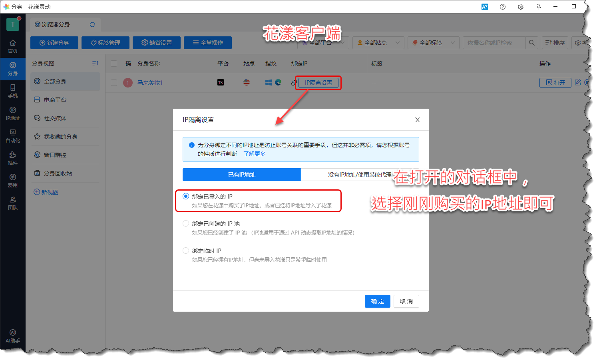
Task: Click the Windows fingerprint icon
Action: 269,82
